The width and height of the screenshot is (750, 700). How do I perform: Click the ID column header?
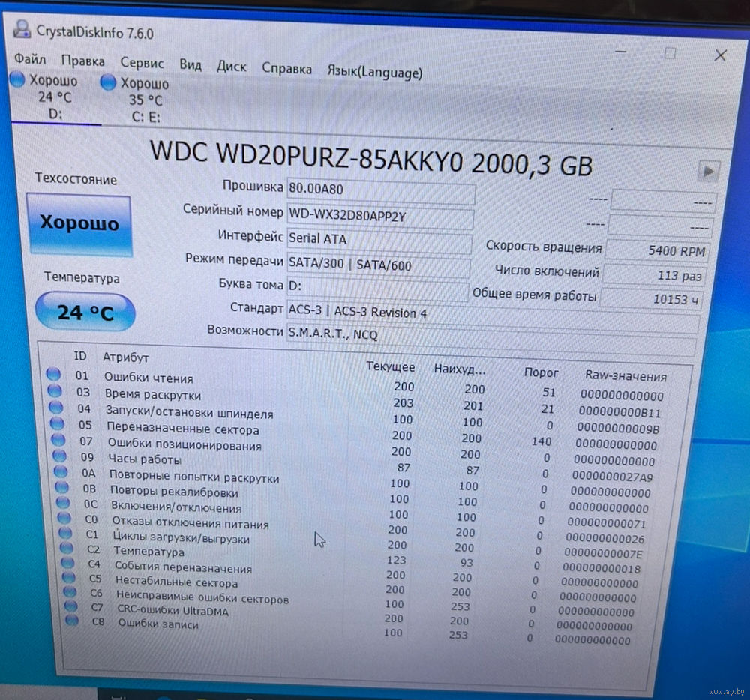pyautogui.click(x=80, y=356)
